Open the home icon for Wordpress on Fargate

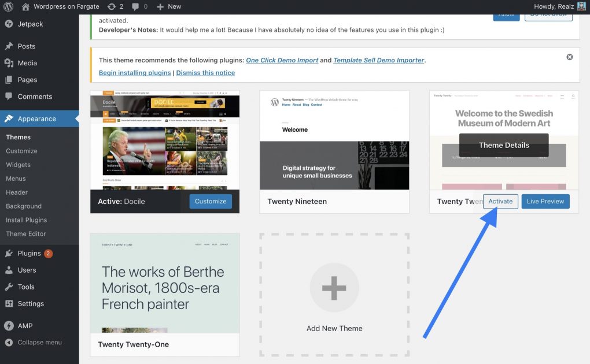pyautogui.click(x=25, y=6)
